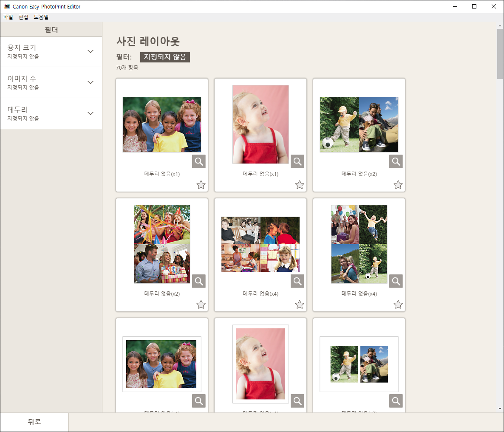
Task: Magnify the portrait 테두리 없음(x4) balloons layout
Action: 396,281
